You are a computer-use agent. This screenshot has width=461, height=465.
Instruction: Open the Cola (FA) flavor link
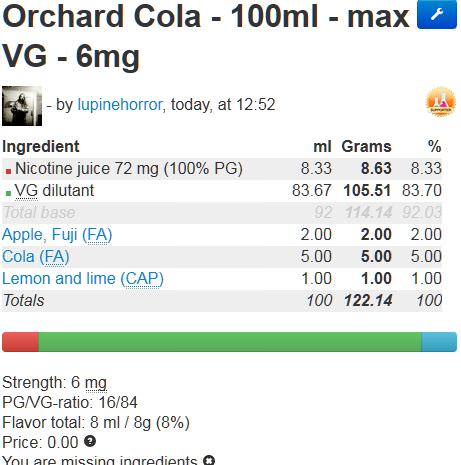click(36, 256)
